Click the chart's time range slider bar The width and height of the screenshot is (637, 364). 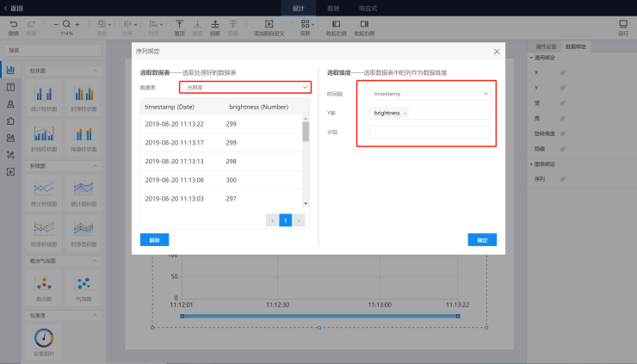[319, 316]
